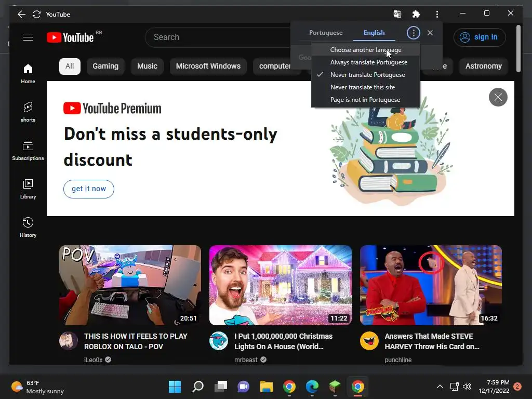Open the clock showing 7:59 PM
The image size is (532, 399).
[494, 387]
